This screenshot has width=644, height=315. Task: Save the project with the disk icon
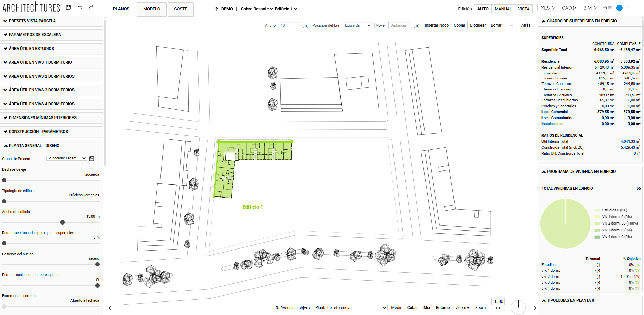pyautogui.click(x=68, y=7)
